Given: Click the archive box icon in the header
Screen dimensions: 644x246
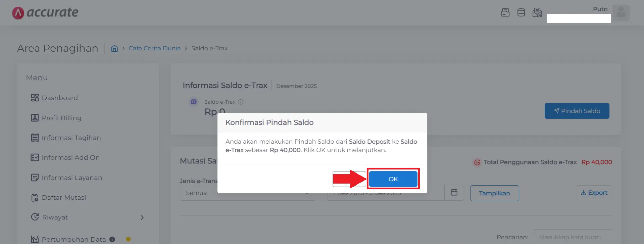Looking at the screenshot, I should tap(505, 12).
